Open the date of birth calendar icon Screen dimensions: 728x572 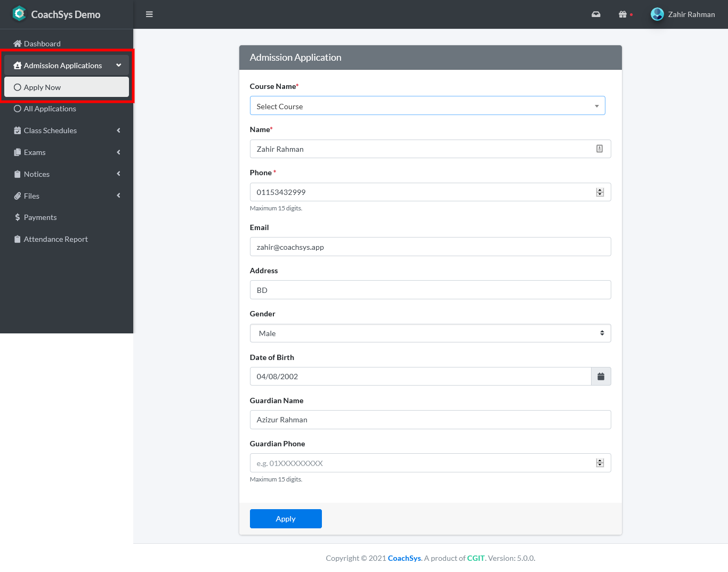click(x=601, y=377)
